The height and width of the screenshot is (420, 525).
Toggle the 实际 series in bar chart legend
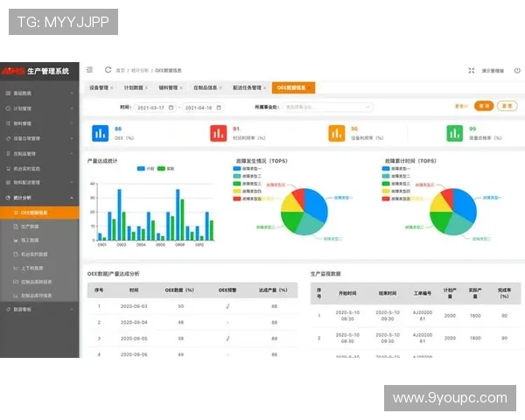[166, 168]
